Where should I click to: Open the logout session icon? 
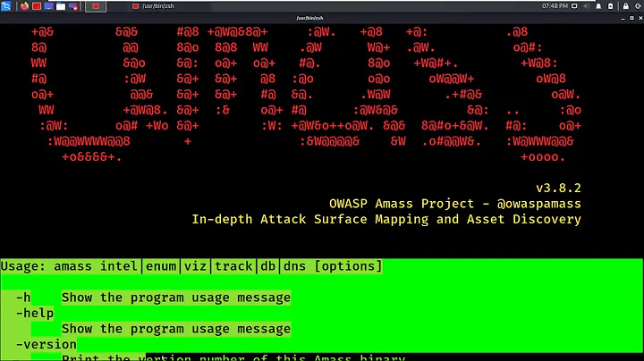pos(638,6)
